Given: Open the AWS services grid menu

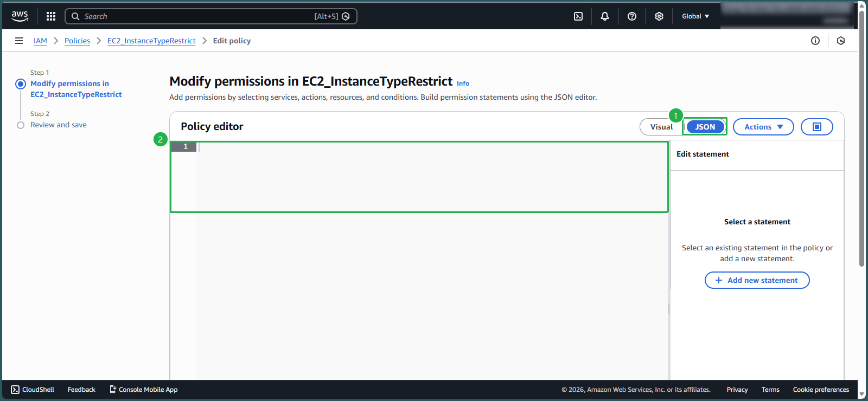Looking at the screenshot, I should pyautogui.click(x=51, y=16).
